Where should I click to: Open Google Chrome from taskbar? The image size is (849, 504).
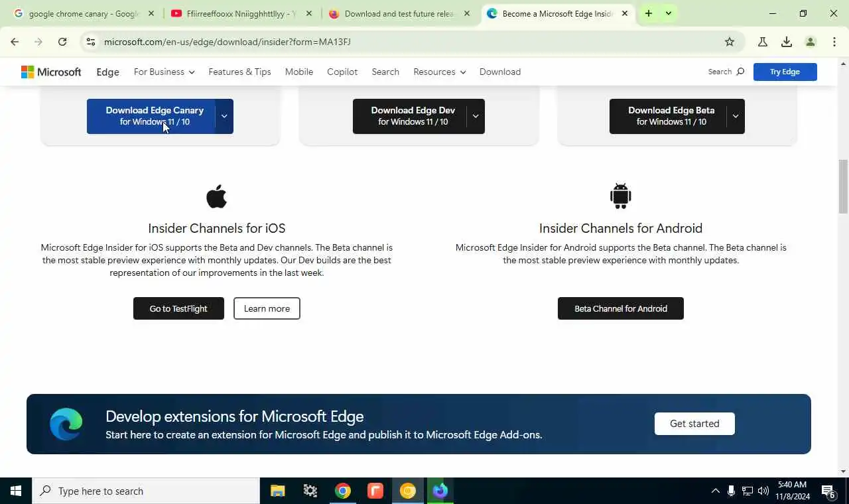point(342,491)
